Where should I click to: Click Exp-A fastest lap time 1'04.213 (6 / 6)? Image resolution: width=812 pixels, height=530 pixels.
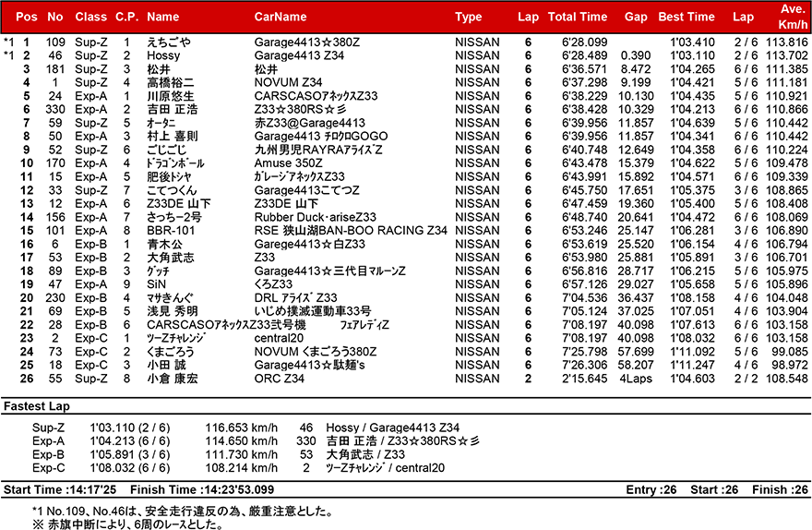tap(130, 441)
